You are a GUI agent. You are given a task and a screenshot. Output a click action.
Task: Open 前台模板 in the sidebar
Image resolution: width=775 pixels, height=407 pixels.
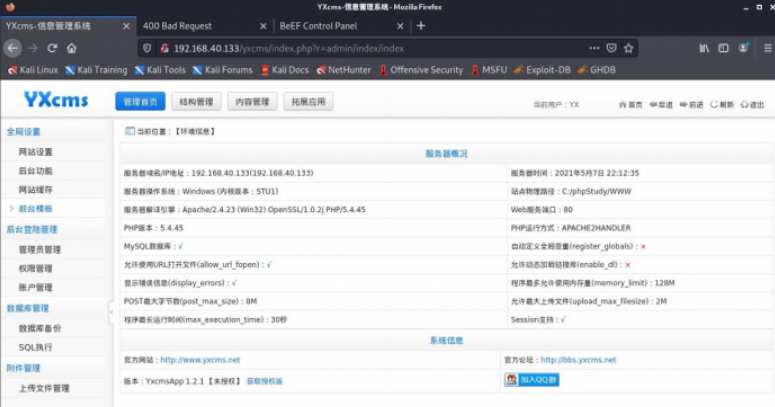(x=36, y=208)
